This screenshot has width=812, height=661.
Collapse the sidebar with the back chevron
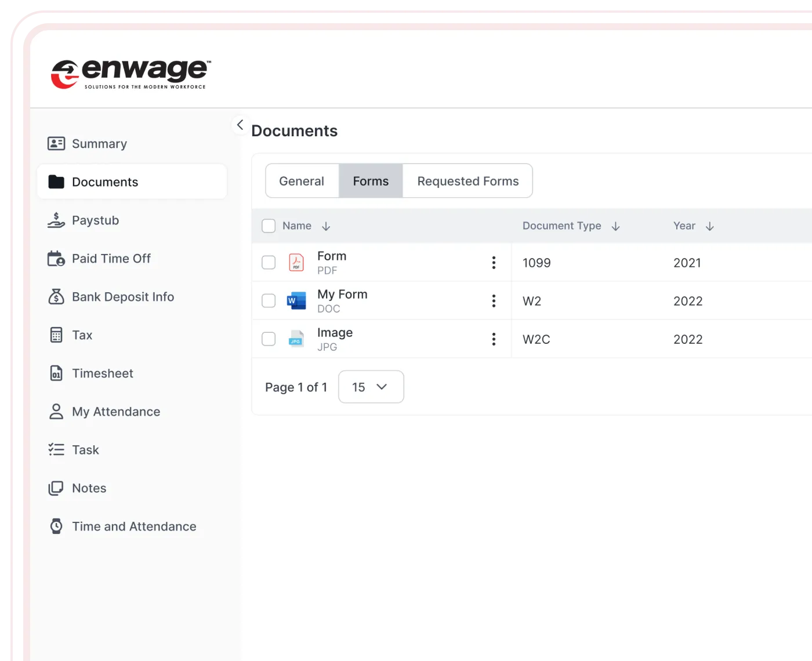point(240,125)
